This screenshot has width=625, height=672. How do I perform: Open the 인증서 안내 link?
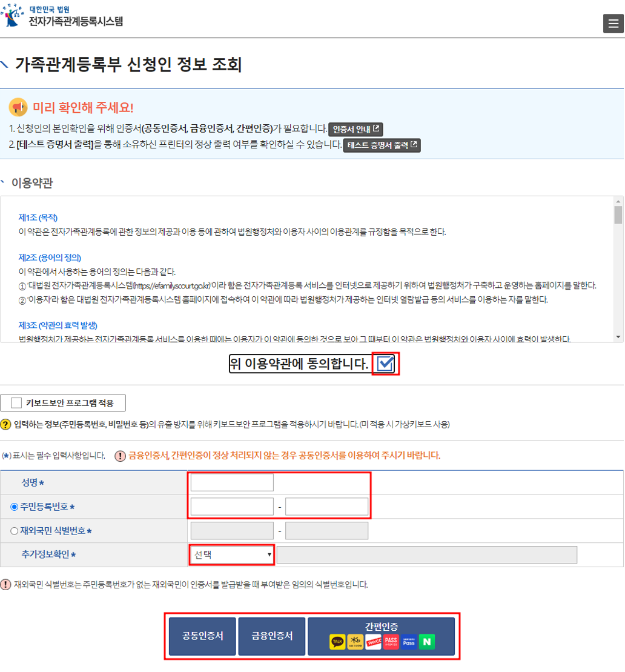355,129
